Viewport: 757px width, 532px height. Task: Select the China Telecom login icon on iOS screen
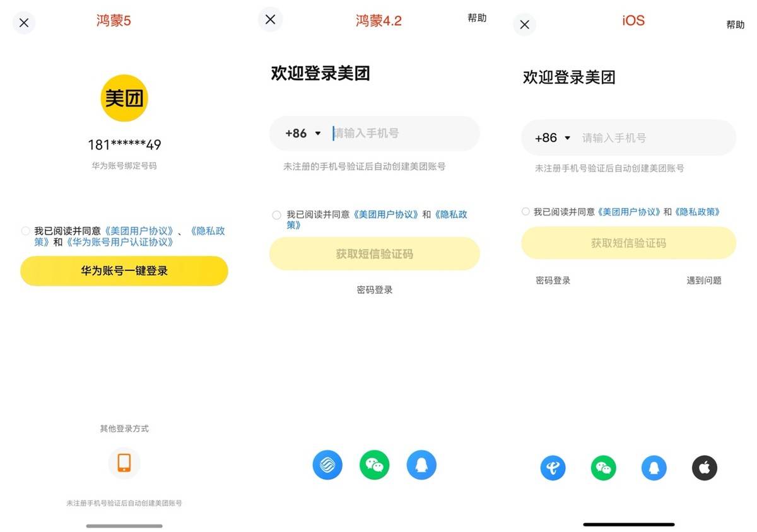click(553, 468)
